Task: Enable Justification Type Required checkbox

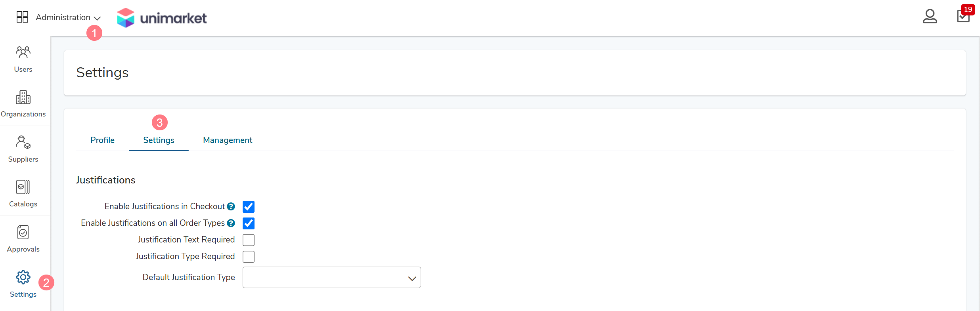Action: point(249,257)
